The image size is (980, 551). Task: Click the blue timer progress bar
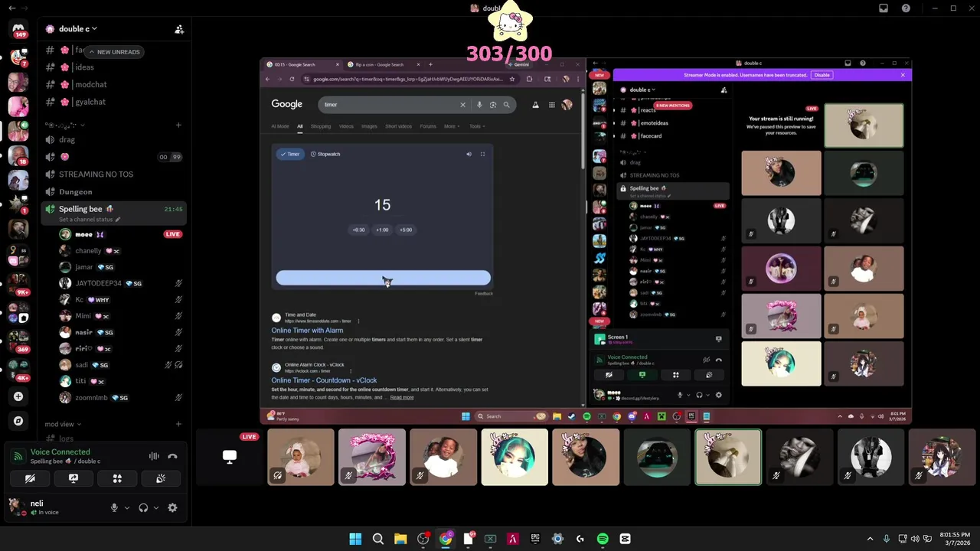pos(383,279)
